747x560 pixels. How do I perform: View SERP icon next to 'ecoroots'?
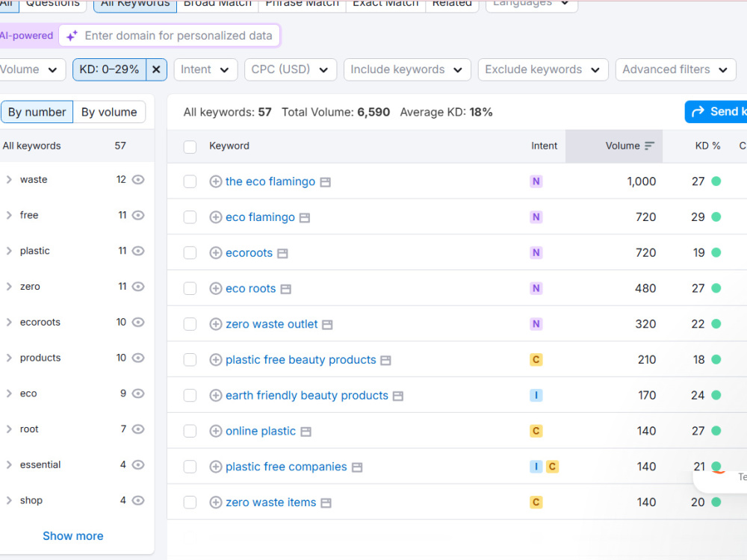[x=282, y=254]
